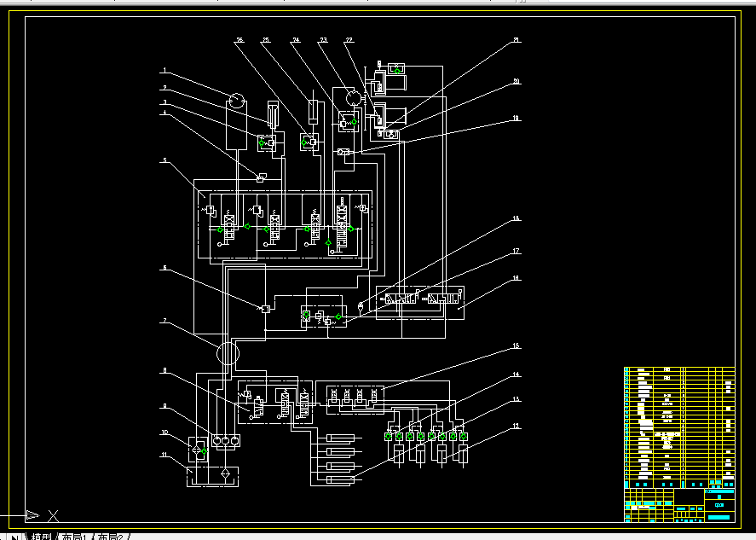
Task: Select callout number 15
Action: click(x=516, y=345)
